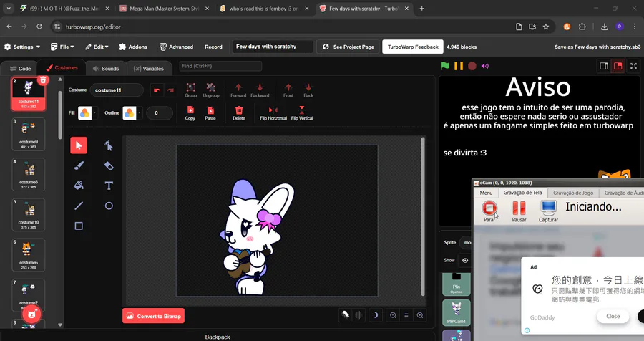Click the Delete trash icon in toolbar

(x=239, y=113)
